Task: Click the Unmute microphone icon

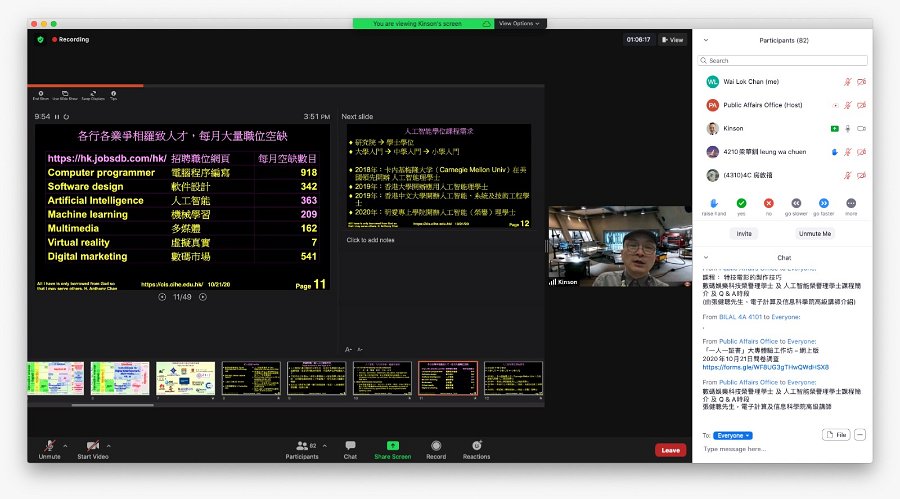Action: tap(49, 446)
